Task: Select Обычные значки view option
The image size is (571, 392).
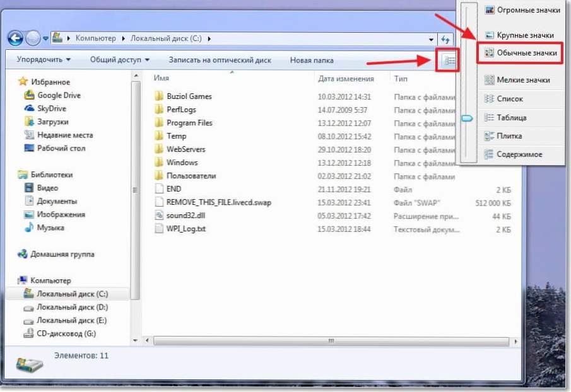Action: point(521,53)
